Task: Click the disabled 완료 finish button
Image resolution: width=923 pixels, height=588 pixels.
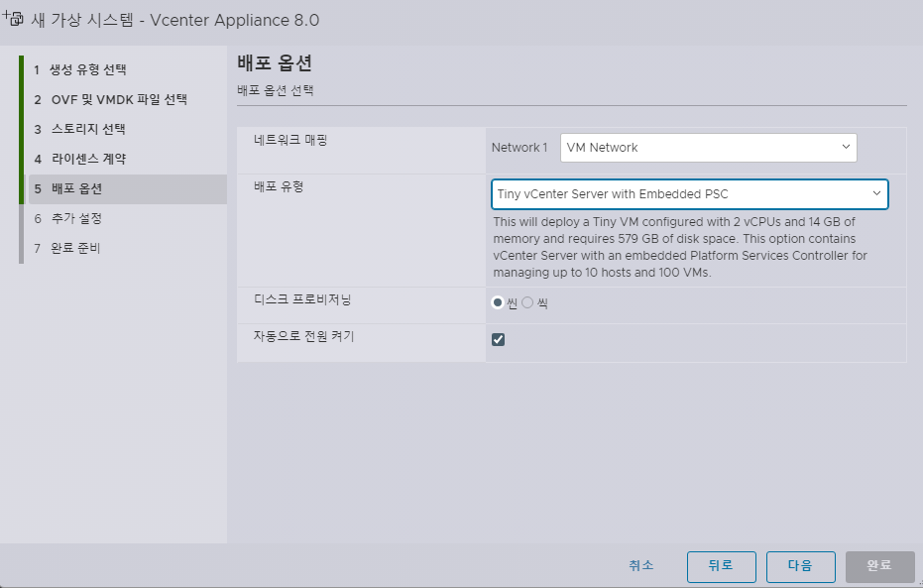Action: [880, 567]
